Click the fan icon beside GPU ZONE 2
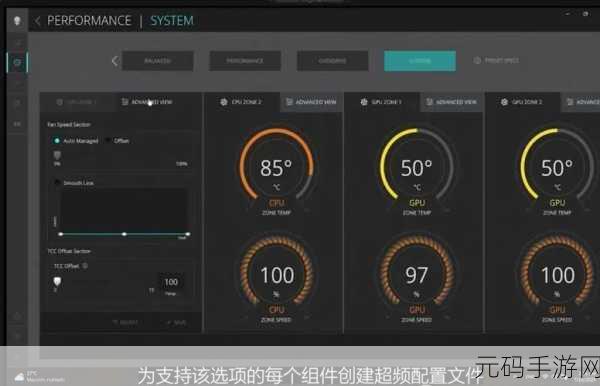600x386 pixels. (504, 102)
